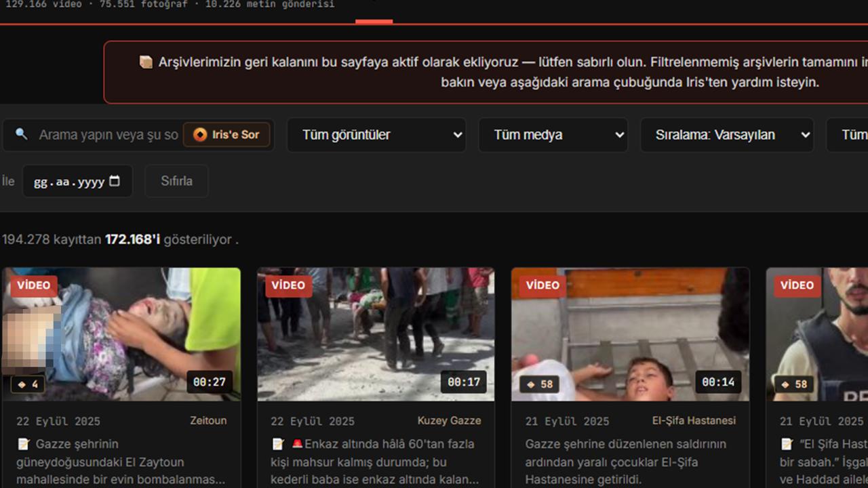Click the magnifier search icon
The height and width of the screenshot is (488, 868).
(22, 134)
